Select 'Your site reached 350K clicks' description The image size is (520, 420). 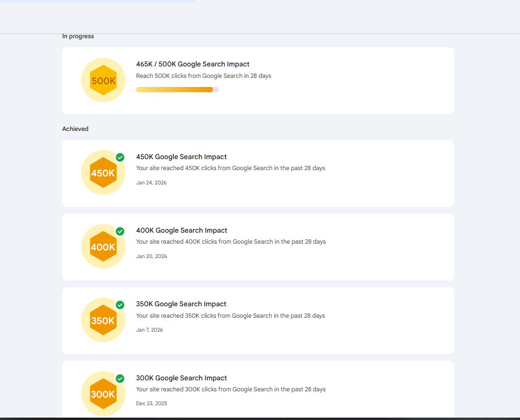click(x=231, y=315)
